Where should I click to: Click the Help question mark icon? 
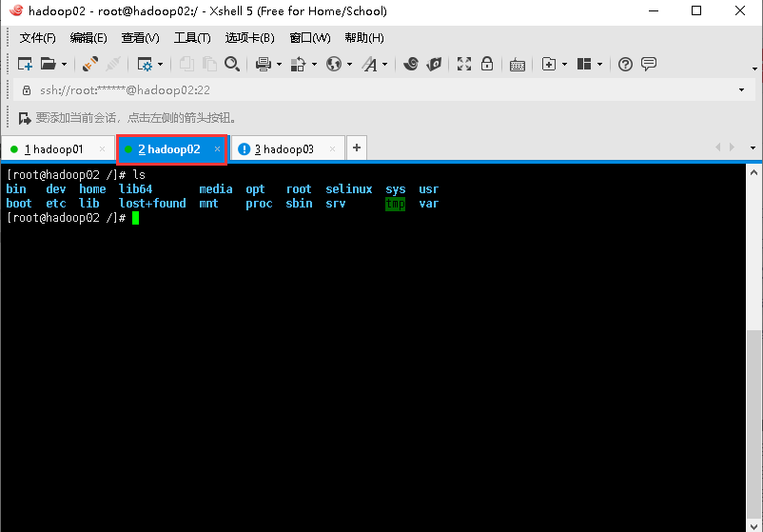pos(625,64)
